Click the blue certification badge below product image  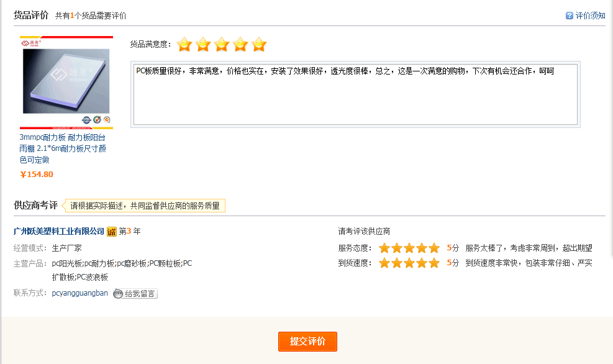(x=86, y=119)
